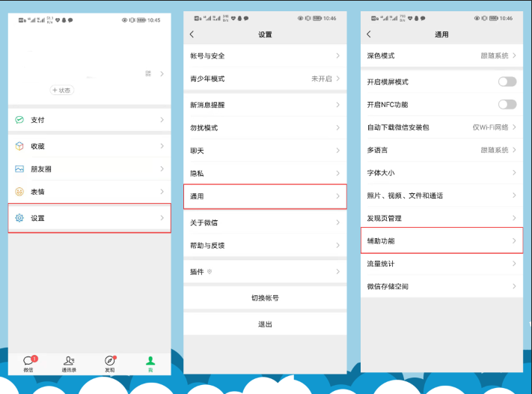Open 流量统计 row
The image size is (532, 394).
pyautogui.click(x=441, y=264)
